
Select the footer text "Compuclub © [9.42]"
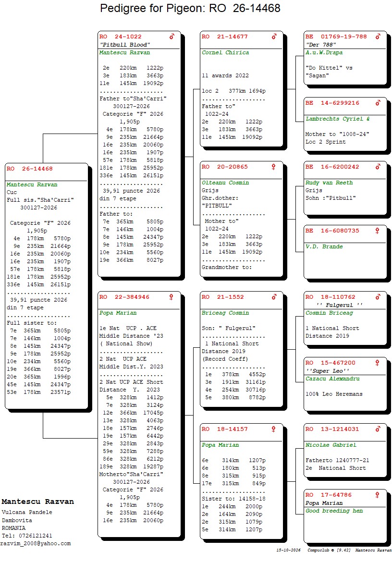(x=329, y=550)
